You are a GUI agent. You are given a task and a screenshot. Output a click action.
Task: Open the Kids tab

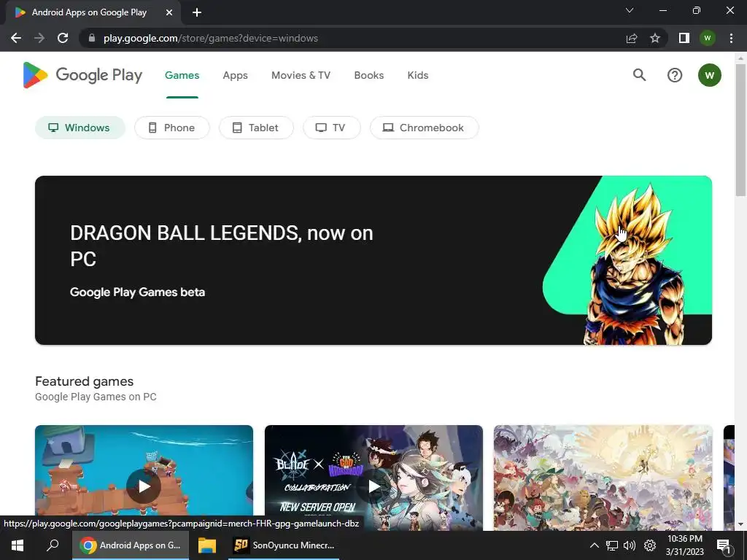point(418,75)
